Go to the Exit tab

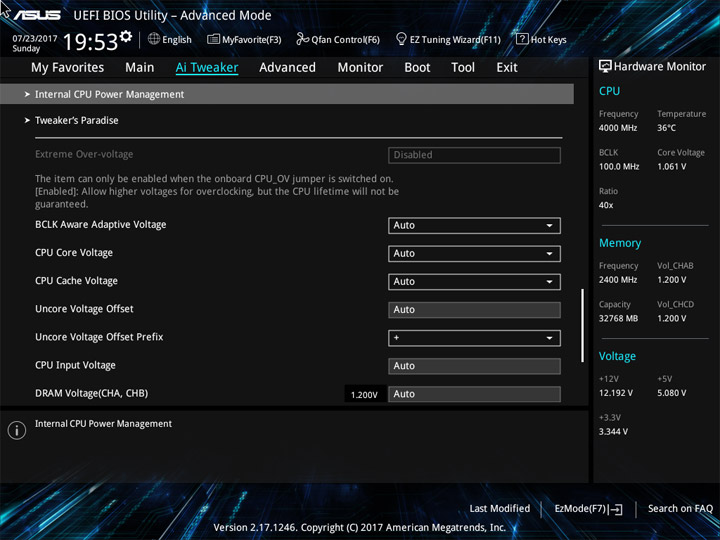(507, 68)
